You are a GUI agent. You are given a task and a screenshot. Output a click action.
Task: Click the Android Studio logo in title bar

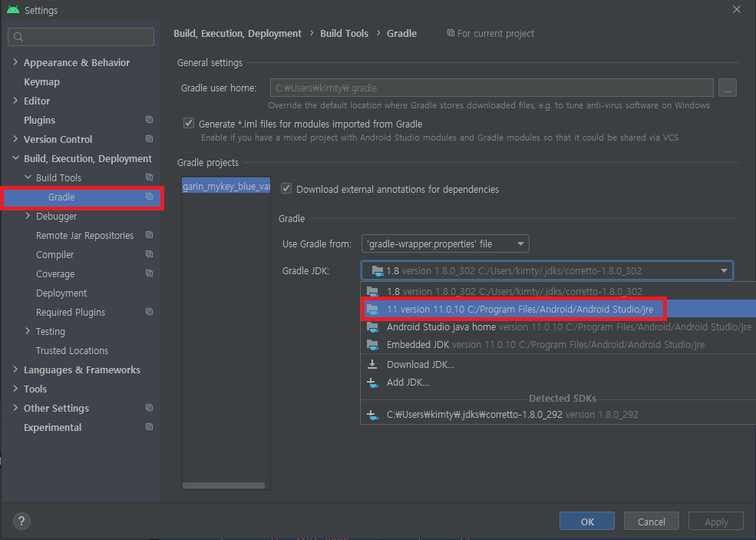12,10
